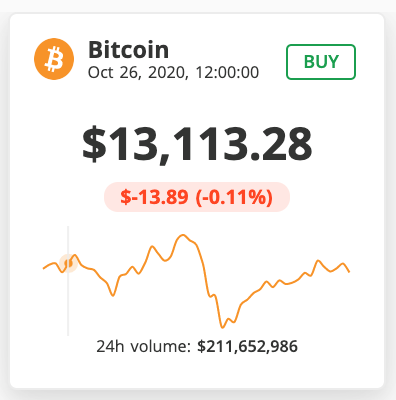
Task: Click the orange Bitcoin logo icon
Action: pos(54,59)
